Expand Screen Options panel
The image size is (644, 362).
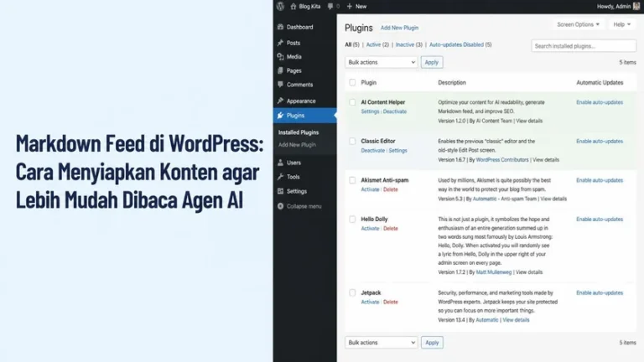point(578,24)
